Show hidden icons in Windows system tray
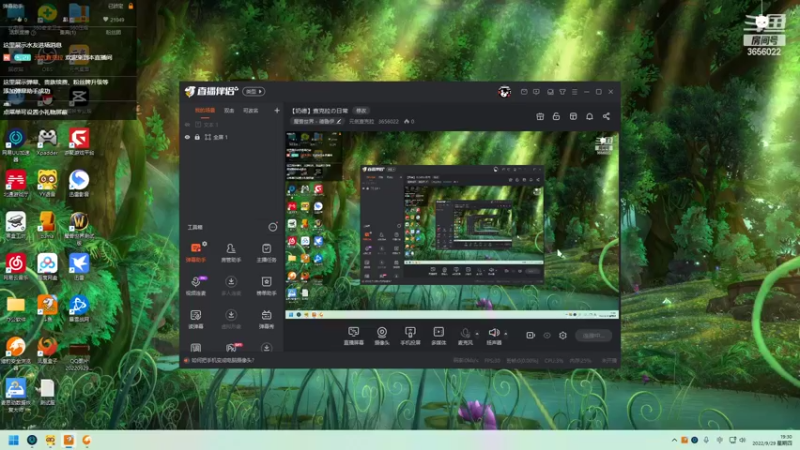 (x=674, y=440)
